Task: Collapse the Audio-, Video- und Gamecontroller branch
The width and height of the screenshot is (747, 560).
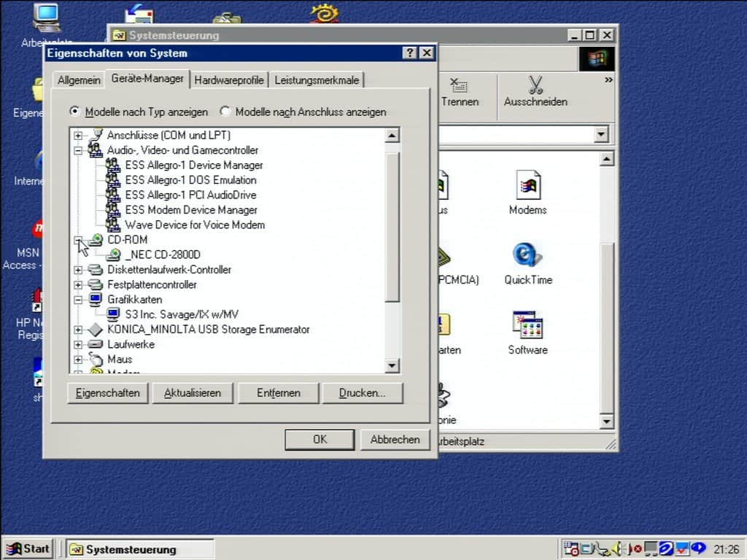Action: (x=78, y=150)
